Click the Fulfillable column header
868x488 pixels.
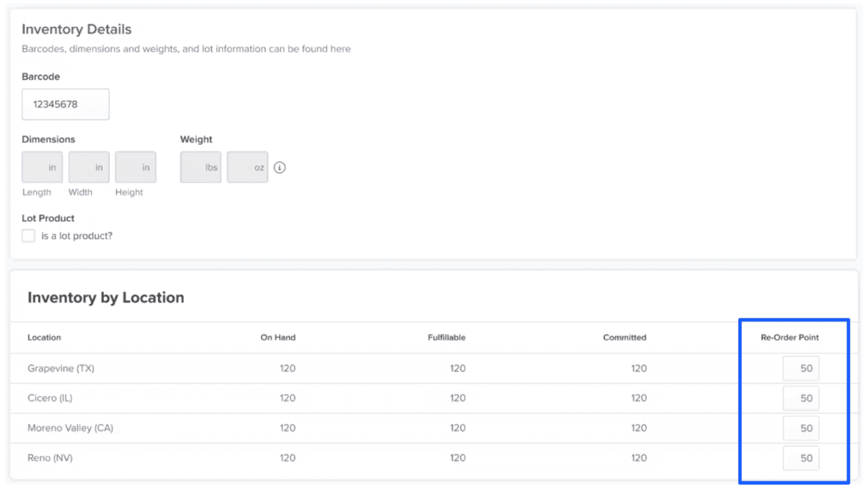point(446,338)
